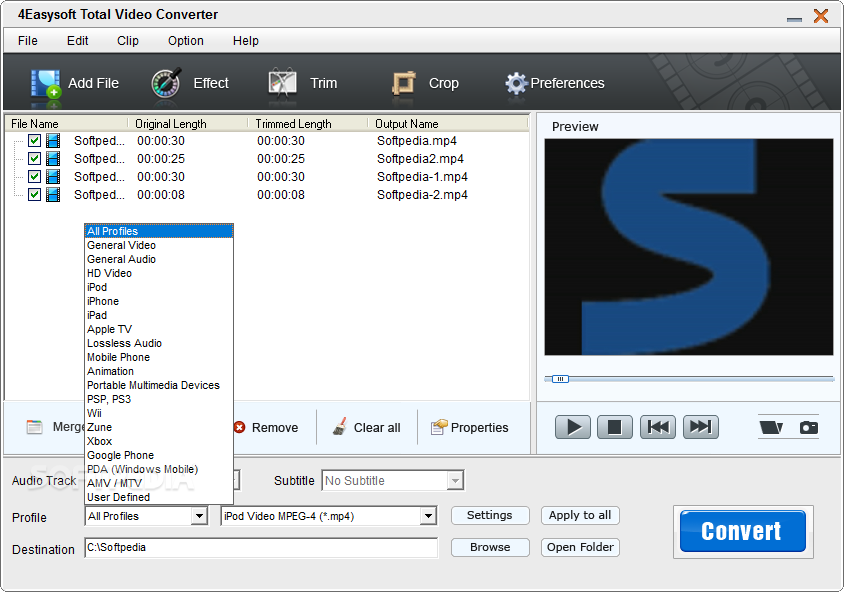Viewport: 844px width, 592px height.
Task: Click film icon of Softpedia.mp4 row
Action: (x=53, y=141)
